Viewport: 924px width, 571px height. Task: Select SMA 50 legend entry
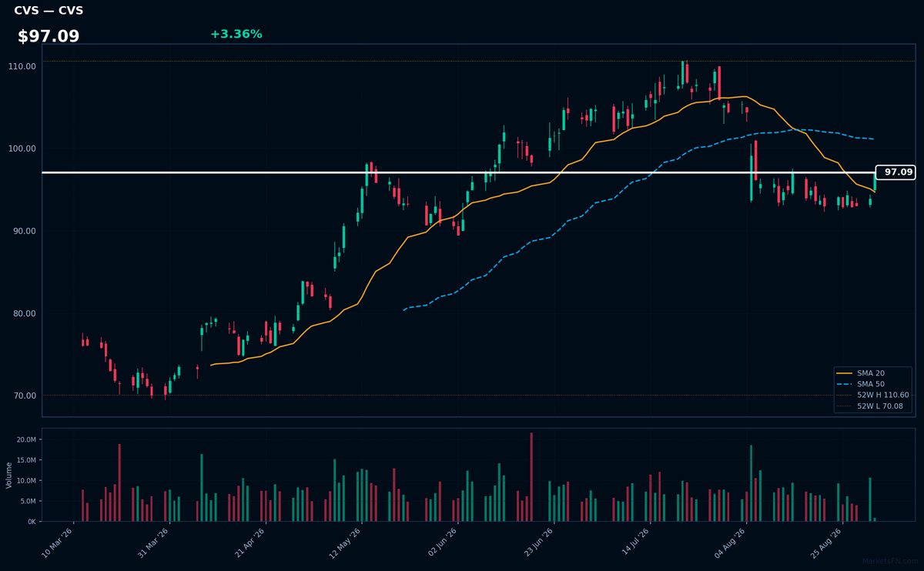tap(872, 383)
